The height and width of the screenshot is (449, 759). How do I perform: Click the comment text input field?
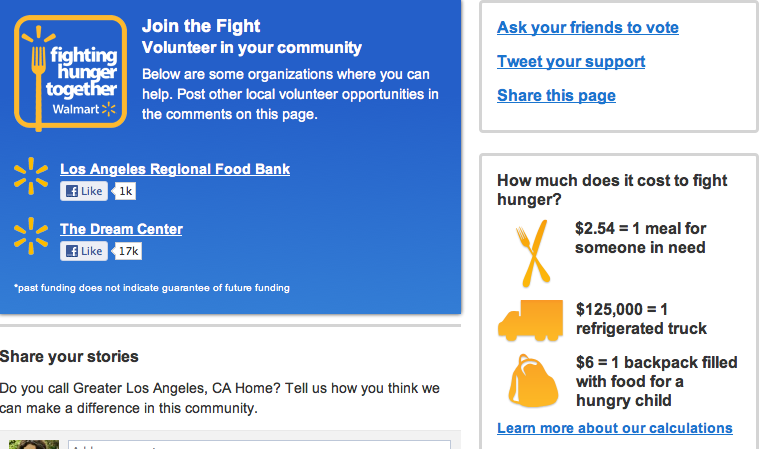262,443
